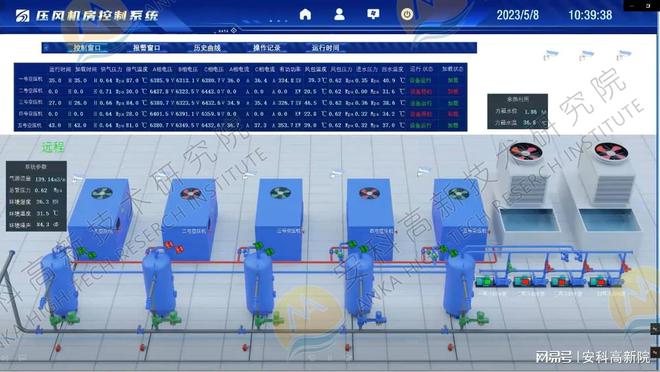Toggle the red valve above compressor two tank
The height and width of the screenshot is (372, 660).
click(x=174, y=247)
